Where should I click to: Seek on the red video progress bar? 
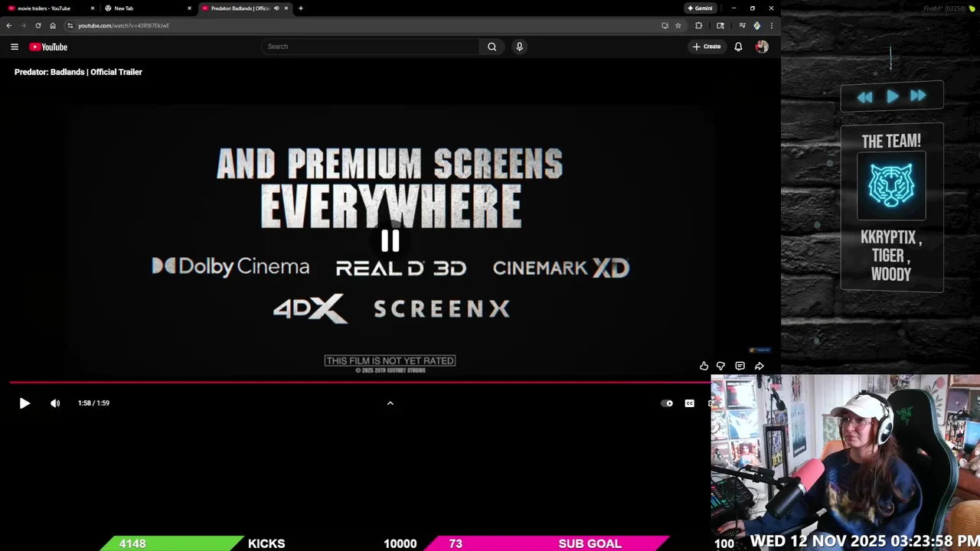(x=360, y=382)
